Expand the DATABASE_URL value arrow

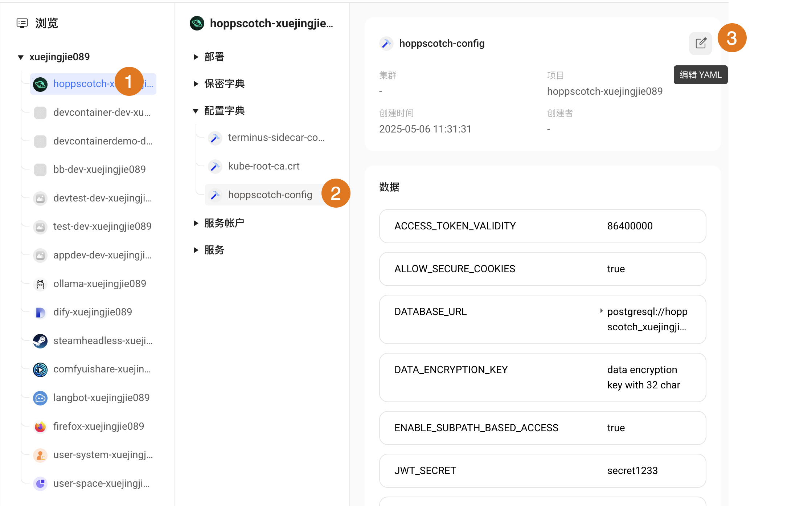(x=601, y=311)
